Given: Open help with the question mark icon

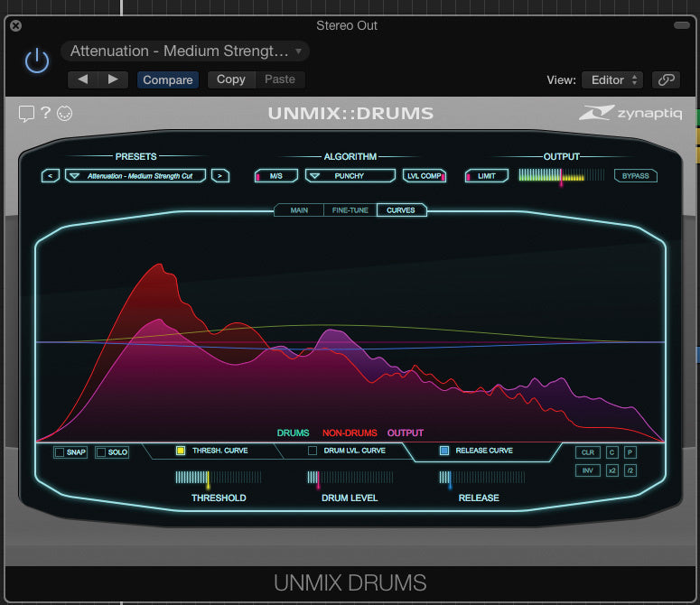Looking at the screenshot, I should pyautogui.click(x=45, y=113).
